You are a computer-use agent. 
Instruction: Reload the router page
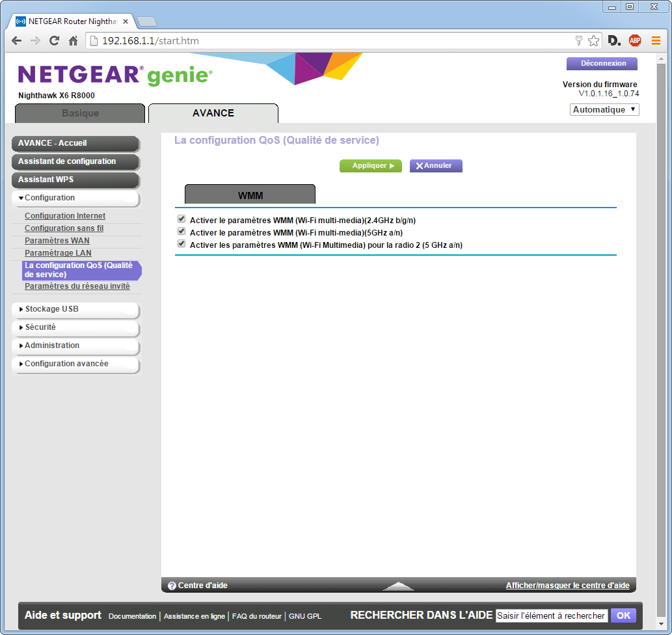point(55,41)
